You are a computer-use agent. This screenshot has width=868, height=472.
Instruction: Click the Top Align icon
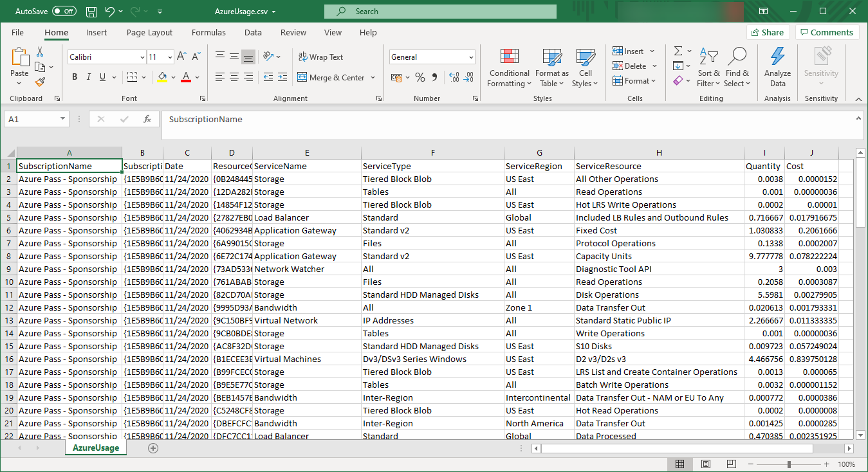[220, 57]
